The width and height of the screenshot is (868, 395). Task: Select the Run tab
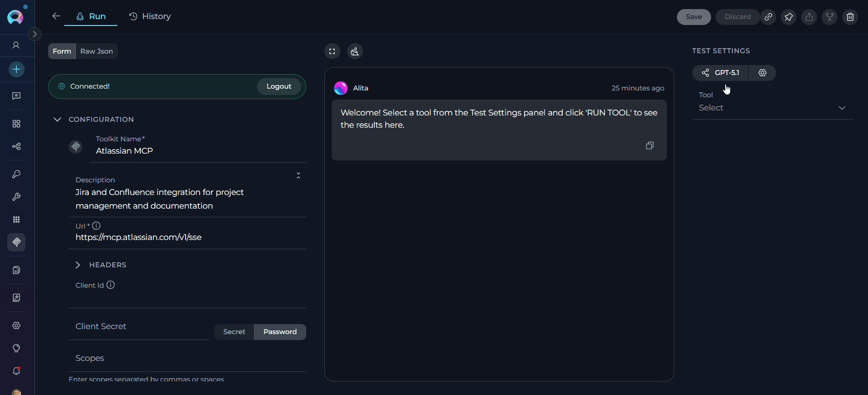(x=91, y=16)
